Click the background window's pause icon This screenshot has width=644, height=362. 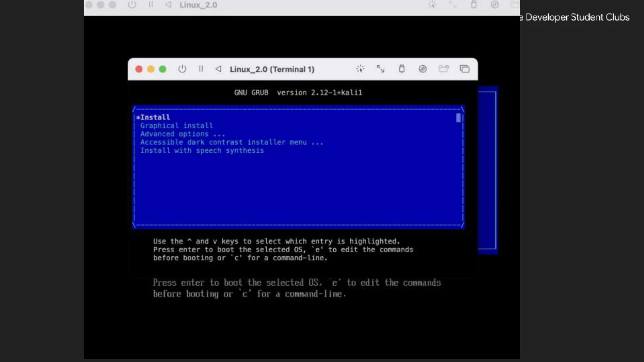(151, 5)
